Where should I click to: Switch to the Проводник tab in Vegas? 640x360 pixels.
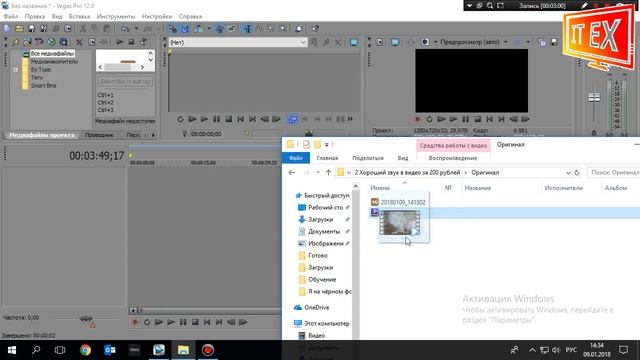coord(100,135)
